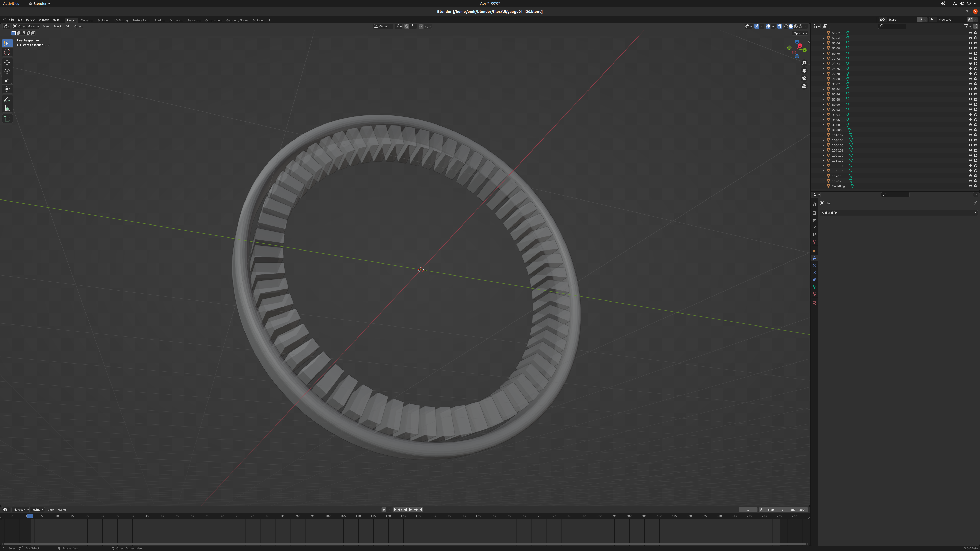Disable rendering for object 119-120

coord(975,181)
